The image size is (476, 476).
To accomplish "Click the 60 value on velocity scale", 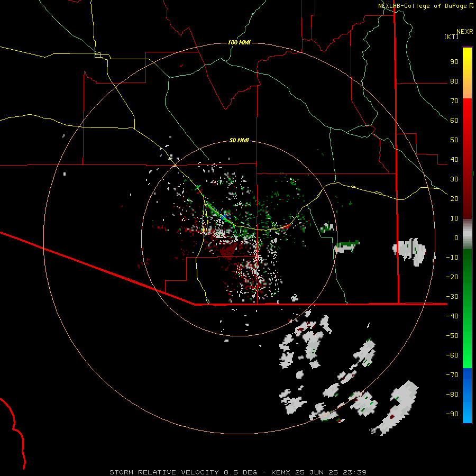I will [x=454, y=121].
